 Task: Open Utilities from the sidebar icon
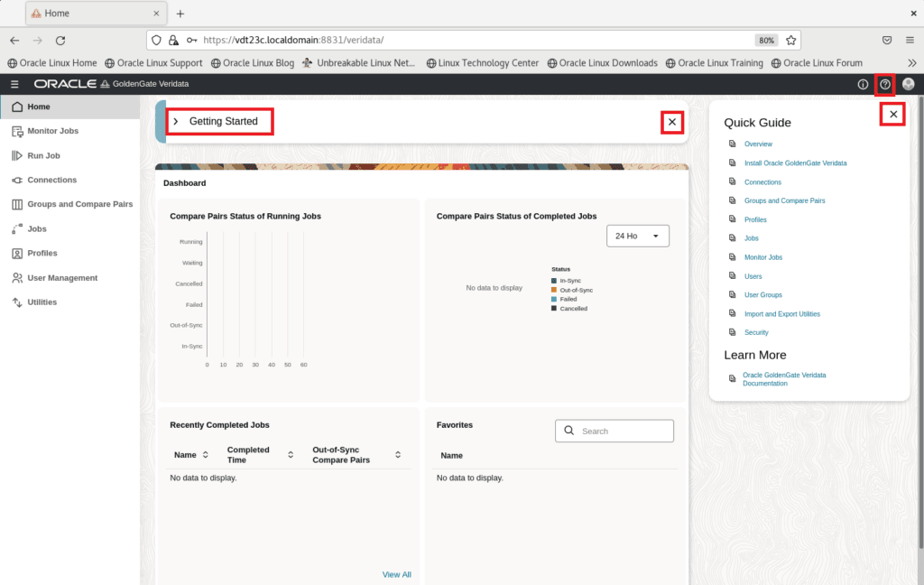coord(14,302)
